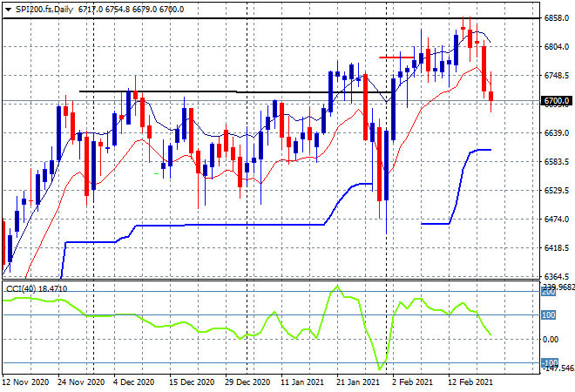Click the 6858.0 price axis label
This screenshot has height=392, width=575.
[x=557, y=18]
